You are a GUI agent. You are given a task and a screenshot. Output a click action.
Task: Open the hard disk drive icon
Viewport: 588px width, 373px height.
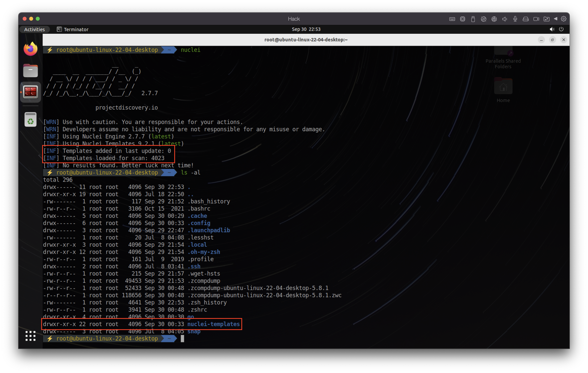[525, 19]
